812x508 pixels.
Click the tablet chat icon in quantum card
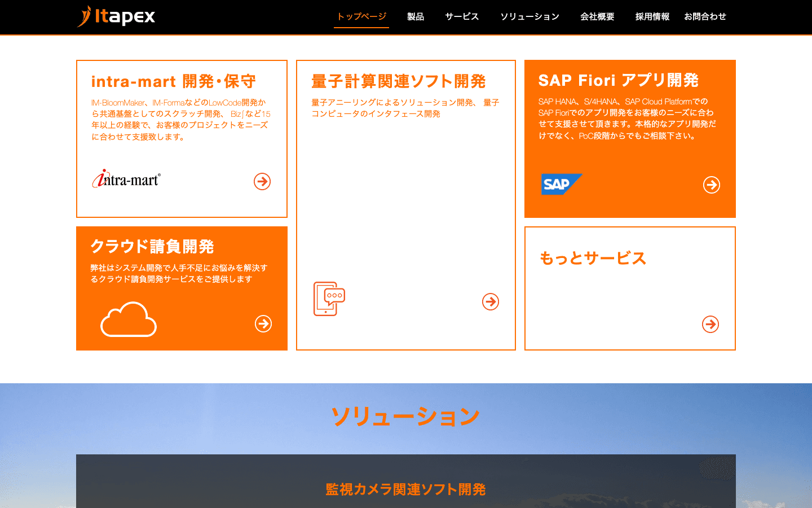pos(329,299)
